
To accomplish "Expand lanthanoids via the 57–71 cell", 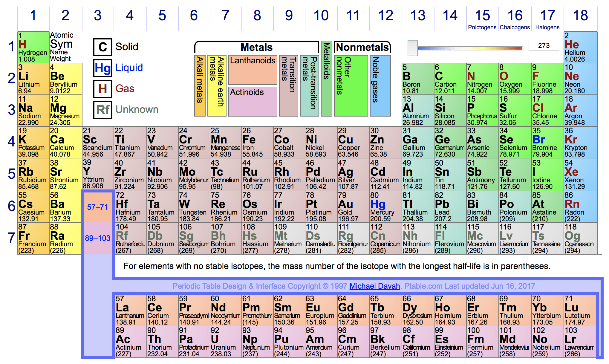I will point(98,207).
